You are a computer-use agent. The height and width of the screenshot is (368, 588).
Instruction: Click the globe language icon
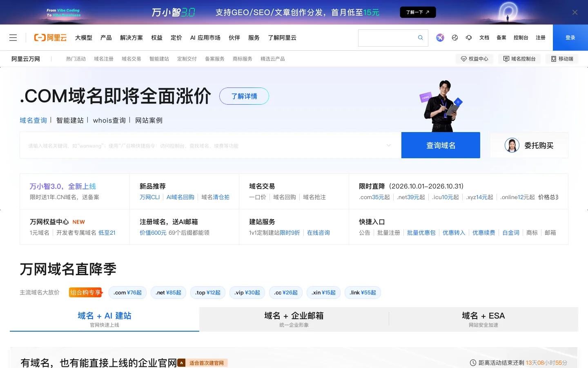coord(455,38)
